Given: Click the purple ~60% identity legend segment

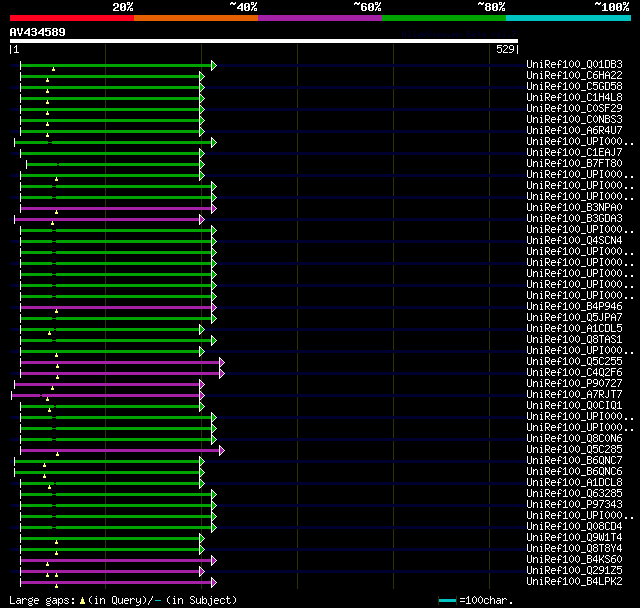Looking at the screenshot, I should pyautogui.click(x=320, y=18).
